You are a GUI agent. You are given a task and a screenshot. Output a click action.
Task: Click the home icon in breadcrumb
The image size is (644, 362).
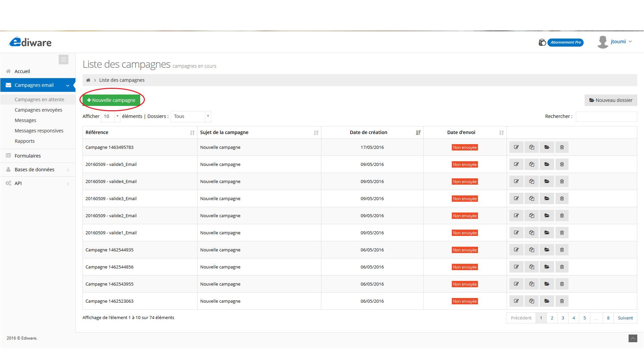88,80
